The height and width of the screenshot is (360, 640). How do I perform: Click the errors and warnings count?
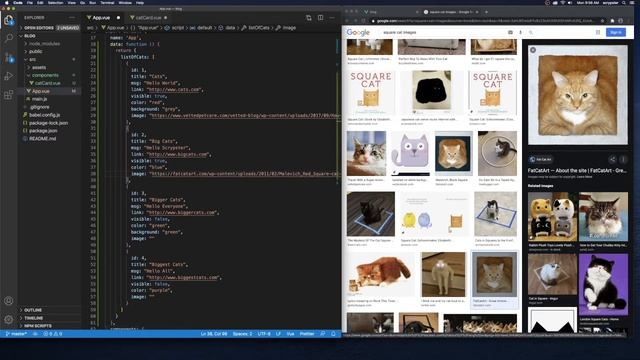(53, 333)
